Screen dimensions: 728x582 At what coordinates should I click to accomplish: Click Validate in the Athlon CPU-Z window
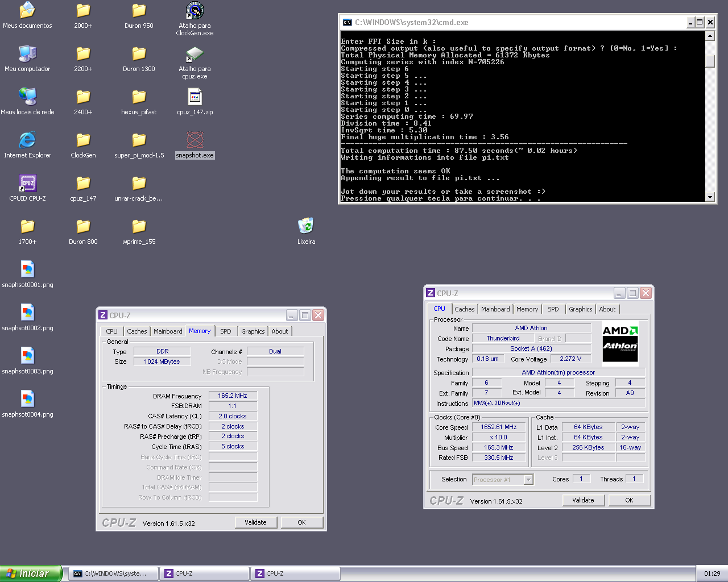tap(583, 500)
